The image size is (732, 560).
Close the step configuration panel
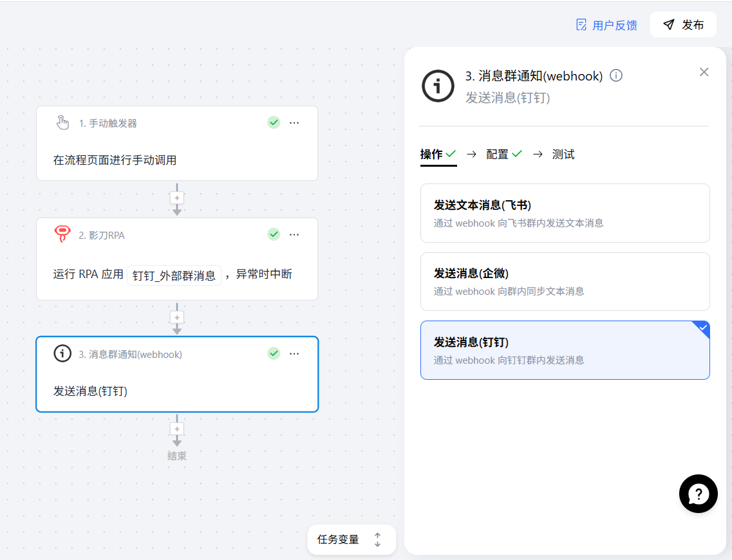(704, 72)
